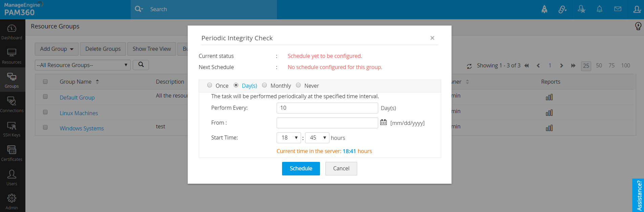Screen dimensions: 644x212
Task: Refresh the resource groups list
Action: (x=469, y=66)
